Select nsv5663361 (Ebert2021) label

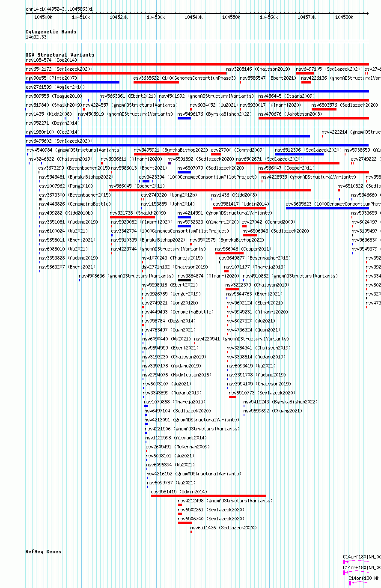click(128, 96)
